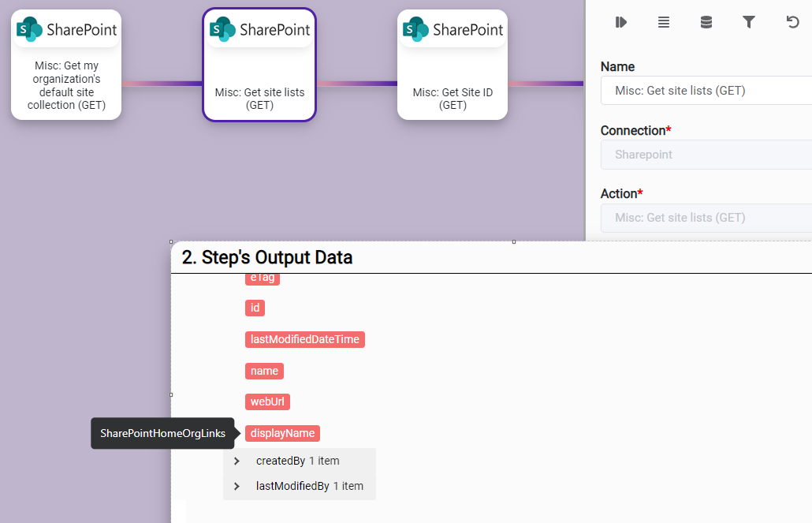Click the eTag output tag
This screenshot has width=812, height=523.
263,278
